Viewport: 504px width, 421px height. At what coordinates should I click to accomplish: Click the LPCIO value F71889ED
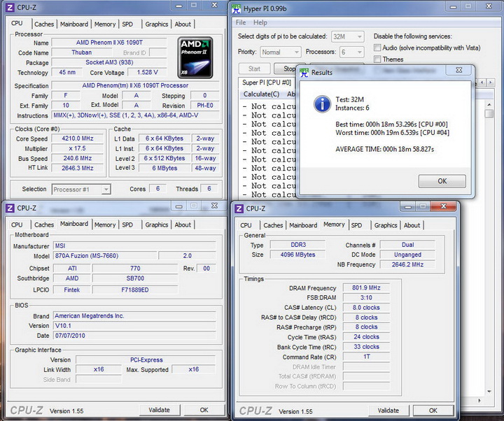pyautogui.click(x=135, y=290)
